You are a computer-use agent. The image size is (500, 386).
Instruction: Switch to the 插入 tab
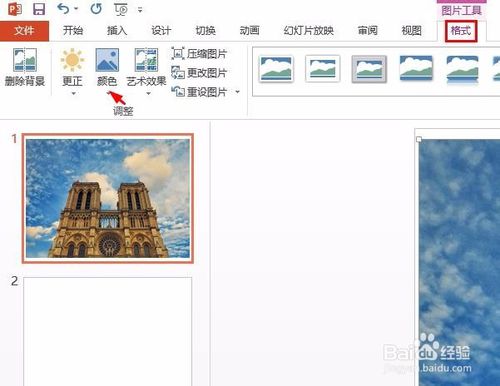(x=117, y=31)
